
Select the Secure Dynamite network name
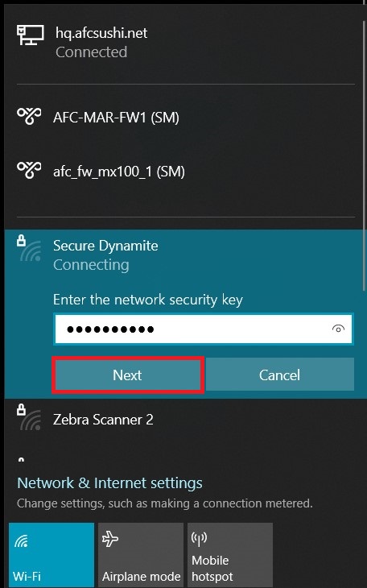point(105,246)
